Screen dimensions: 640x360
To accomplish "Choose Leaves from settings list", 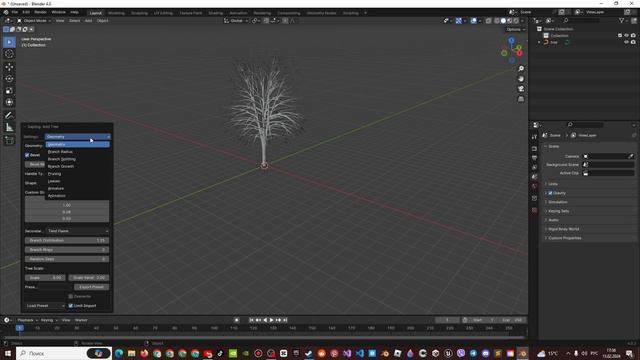I will pyautogui.click(x=77, y=181).
